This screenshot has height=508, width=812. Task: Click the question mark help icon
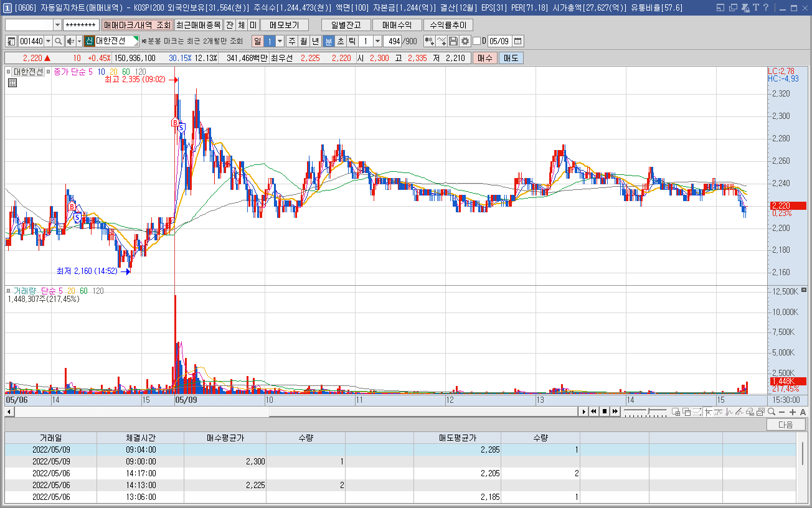point(765,8)
